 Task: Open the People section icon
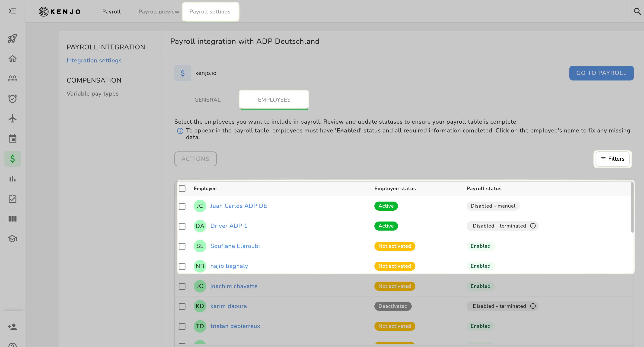click(12, 79)
